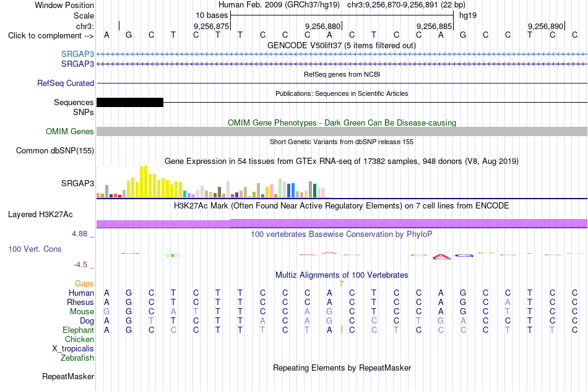Click the SNPs track label
The width and height of the screenshot is (588, 391).
[x=84, y=112]
